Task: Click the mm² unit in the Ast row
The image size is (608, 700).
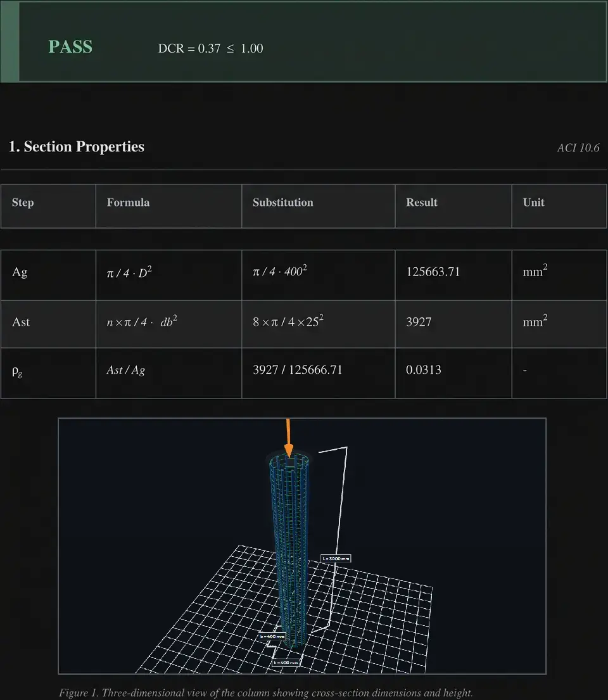Action: click(535, 321)
